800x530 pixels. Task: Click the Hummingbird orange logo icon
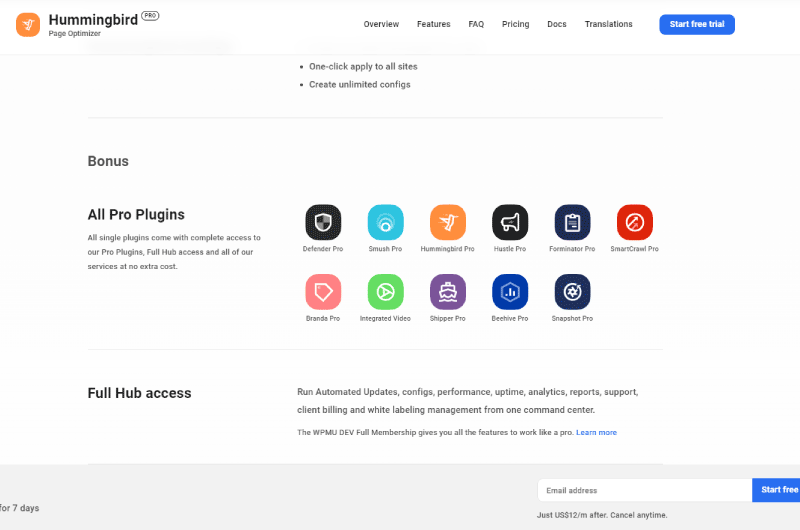[x=28, y=24]
